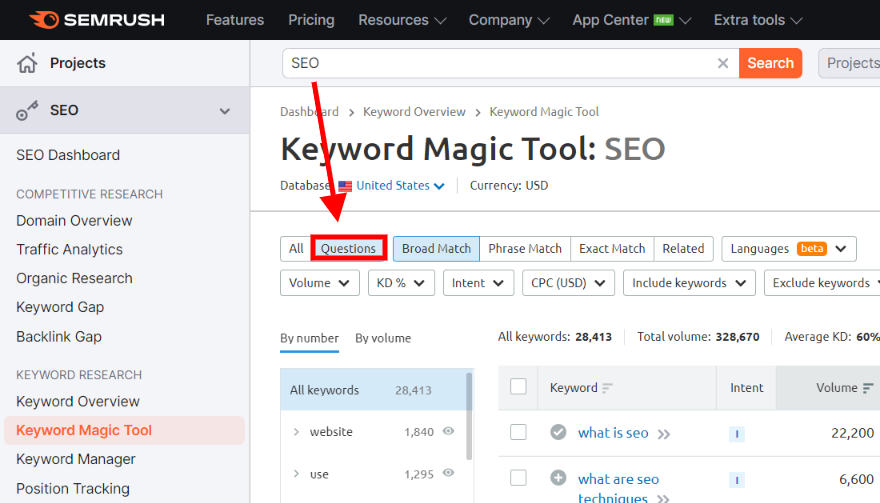Click the Keyword column sort icon
The height and width of the screenshot is (503, 880).
pos(607,388)
